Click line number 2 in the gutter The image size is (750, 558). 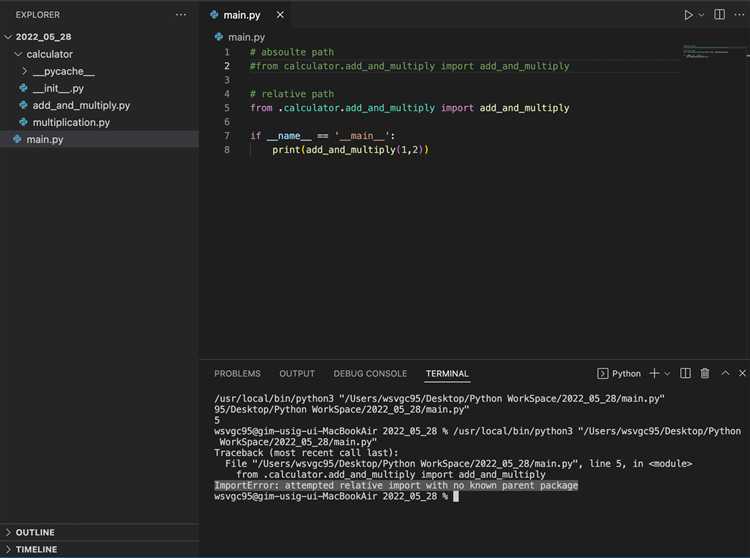point(227,66)
